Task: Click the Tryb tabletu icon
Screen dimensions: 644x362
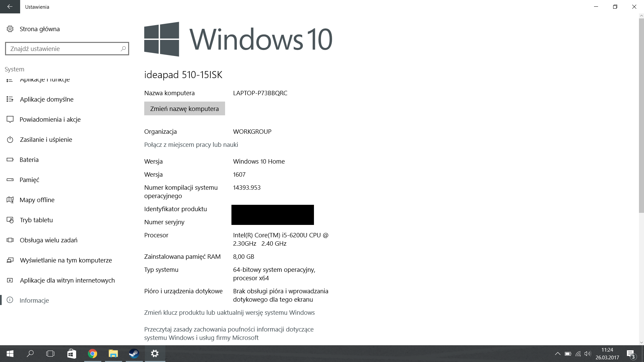Action: tap(10, 220)
